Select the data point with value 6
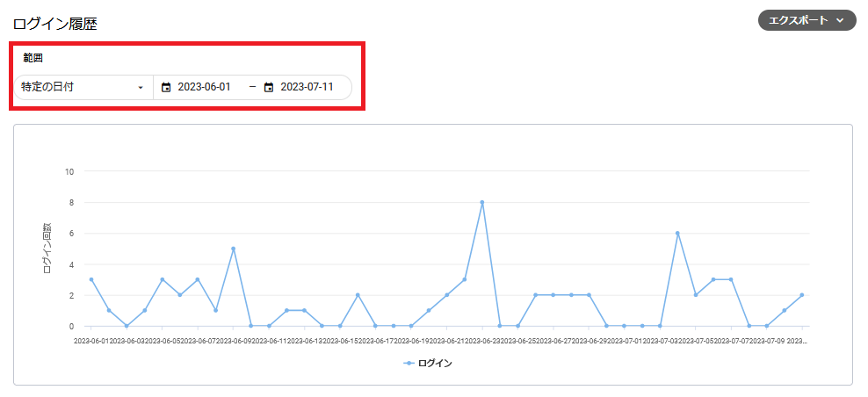 tap(677, 233)
